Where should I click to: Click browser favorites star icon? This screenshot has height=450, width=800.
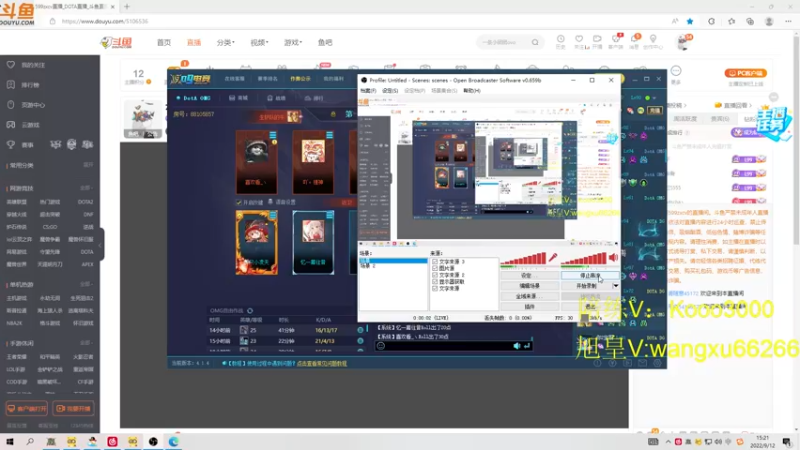[x=690, y=21]
